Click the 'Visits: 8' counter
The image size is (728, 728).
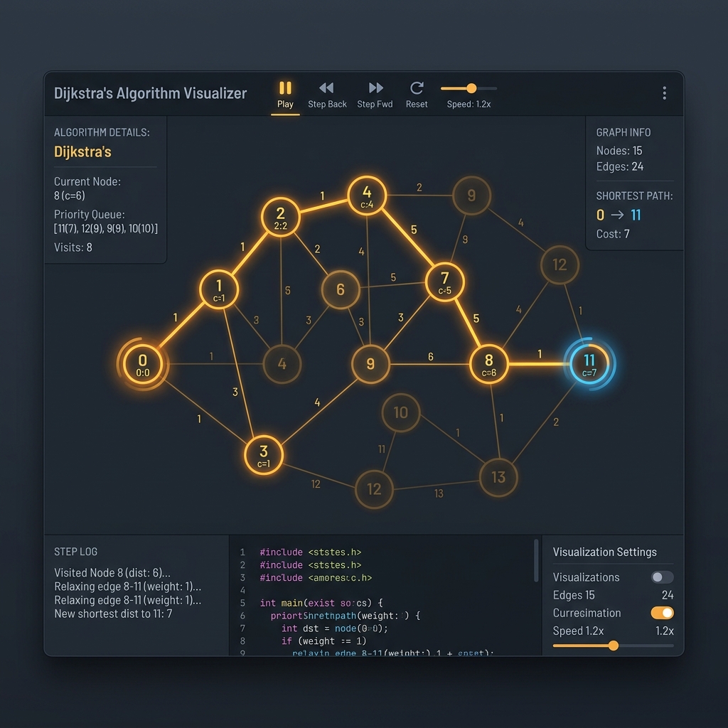click(73, 247)
